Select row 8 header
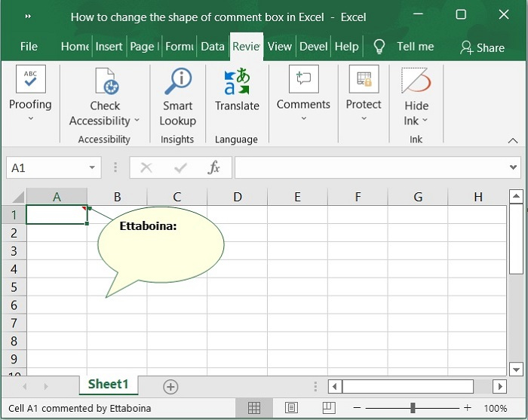Screen dimensions: 528x420 (x=14, y=341)
